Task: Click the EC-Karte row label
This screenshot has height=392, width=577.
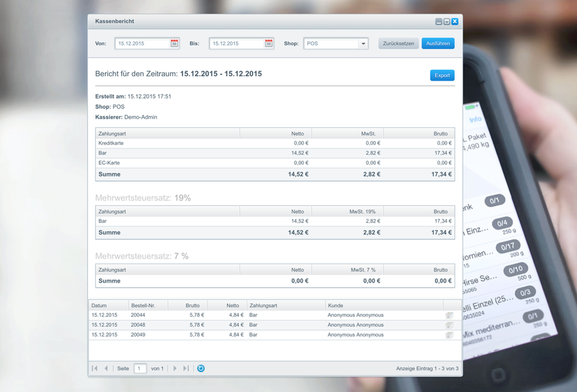Action: (109, 163)
